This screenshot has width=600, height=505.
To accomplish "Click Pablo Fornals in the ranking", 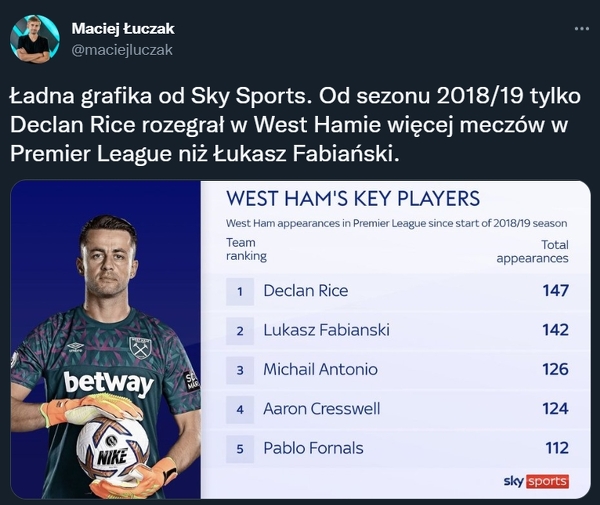I will 313,447.
